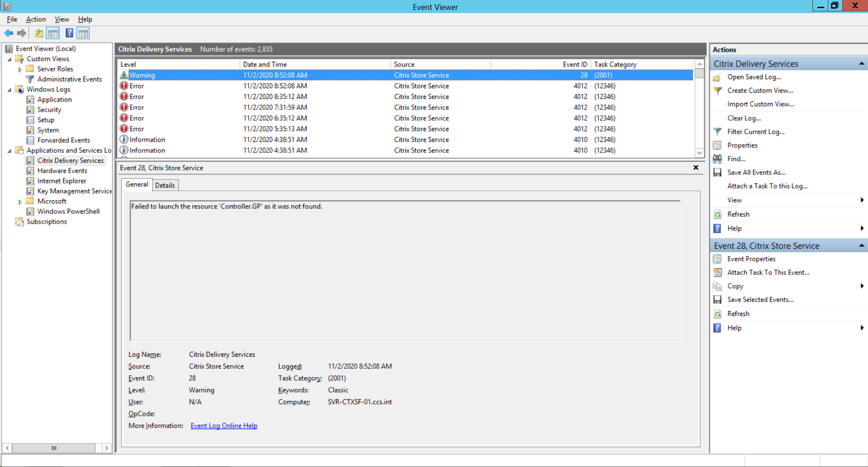Click the Save All Events disk icon

pos(717,172)
